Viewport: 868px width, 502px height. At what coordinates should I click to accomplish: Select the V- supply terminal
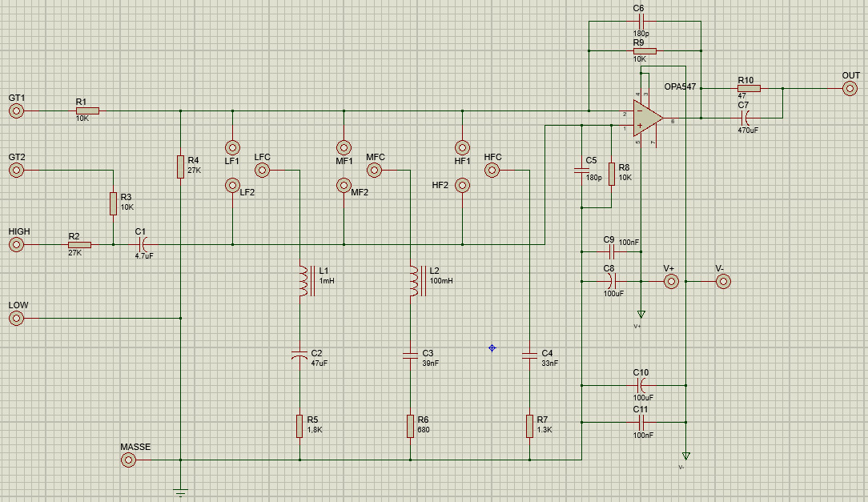click(x=723, y=282)
